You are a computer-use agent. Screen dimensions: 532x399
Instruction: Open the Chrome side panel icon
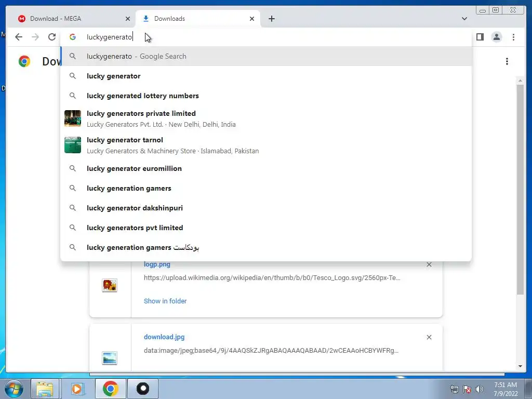pyautogui.click(x=480, y=37)
